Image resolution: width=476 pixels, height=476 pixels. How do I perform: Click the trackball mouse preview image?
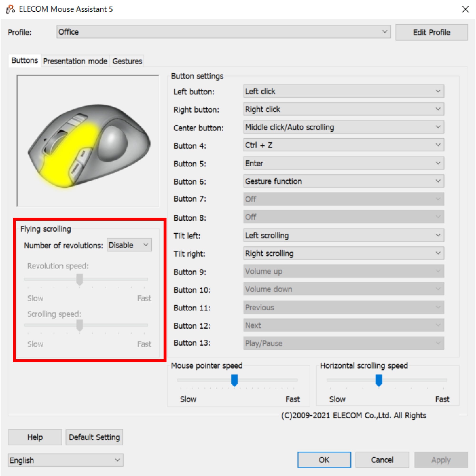coord(88,141)
